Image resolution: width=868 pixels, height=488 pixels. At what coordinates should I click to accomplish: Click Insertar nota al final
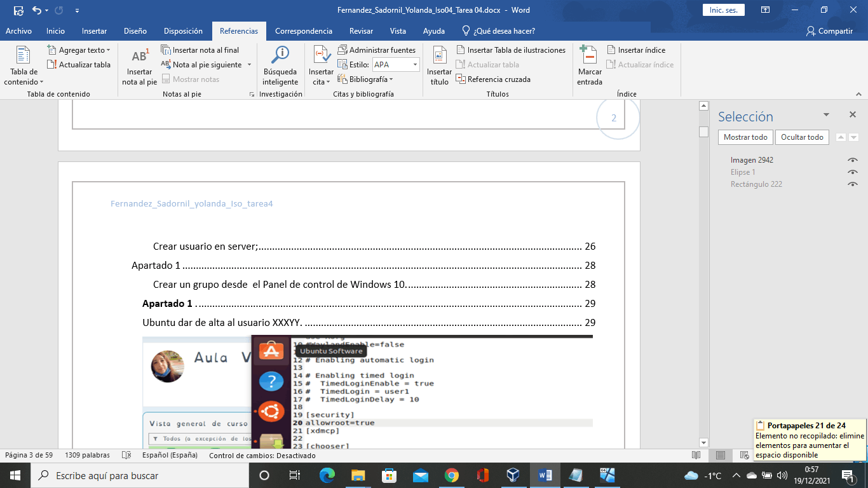coord(200,50)
